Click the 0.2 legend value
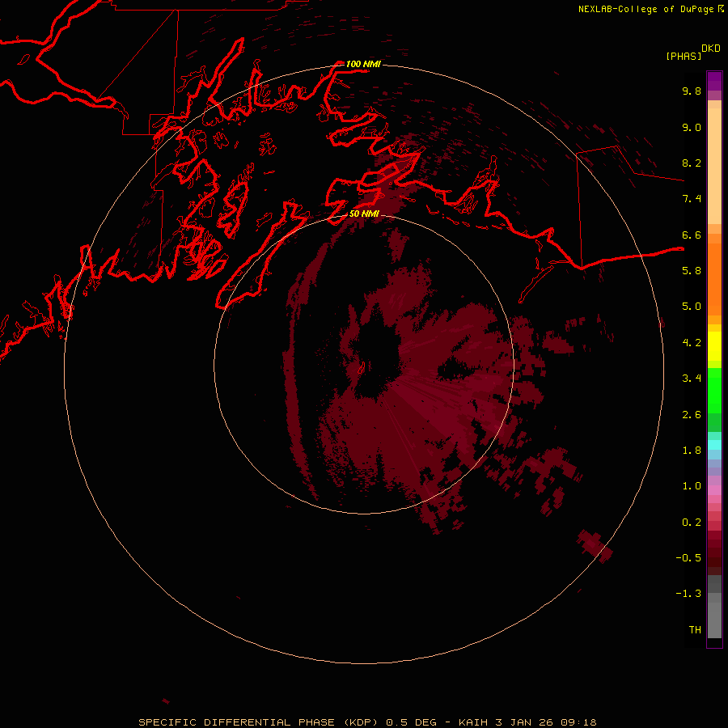 coord(692,523)
